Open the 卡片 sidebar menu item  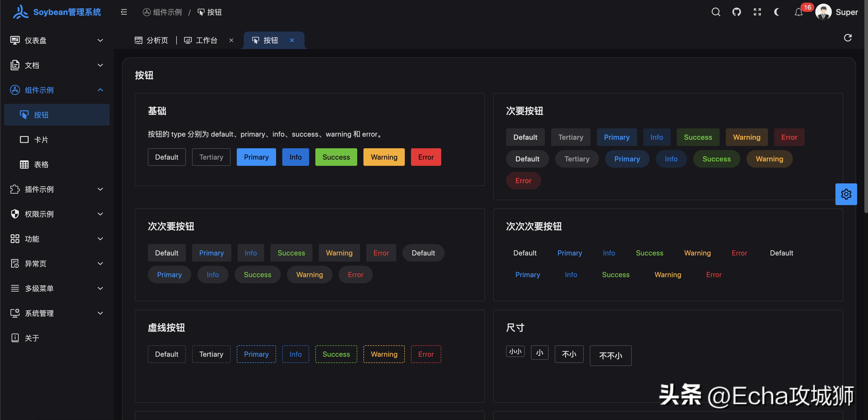[x=41, y=139]
